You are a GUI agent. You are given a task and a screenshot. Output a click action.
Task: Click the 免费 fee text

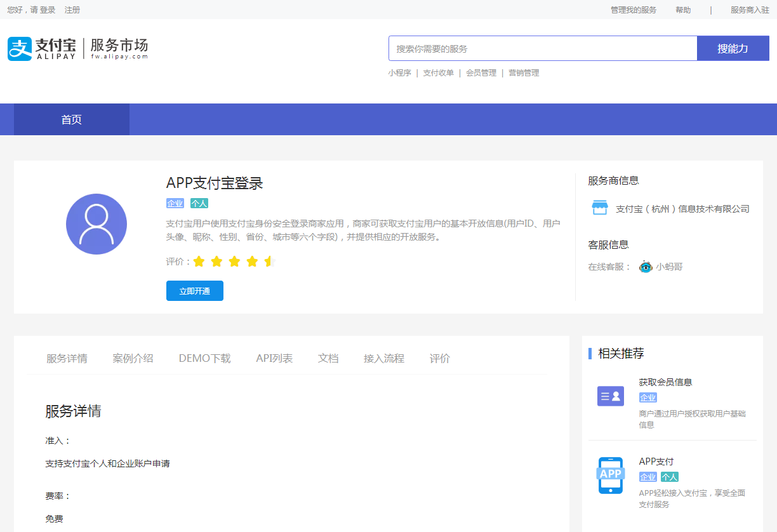click(54, 519)
